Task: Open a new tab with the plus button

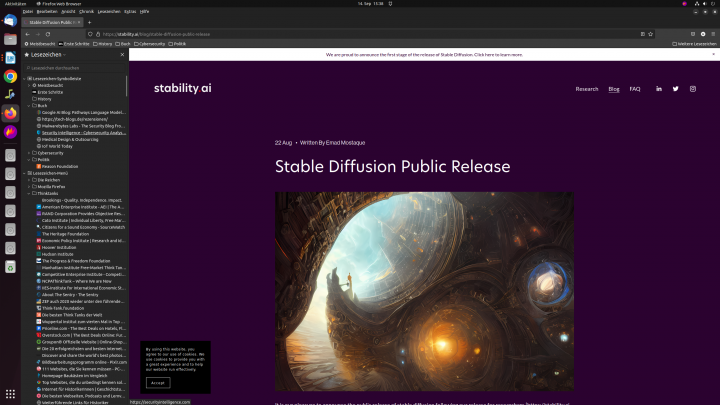Action: [90, 22]
